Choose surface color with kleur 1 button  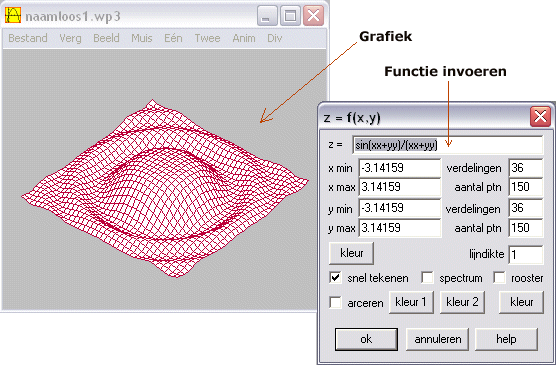click(411, 302)
